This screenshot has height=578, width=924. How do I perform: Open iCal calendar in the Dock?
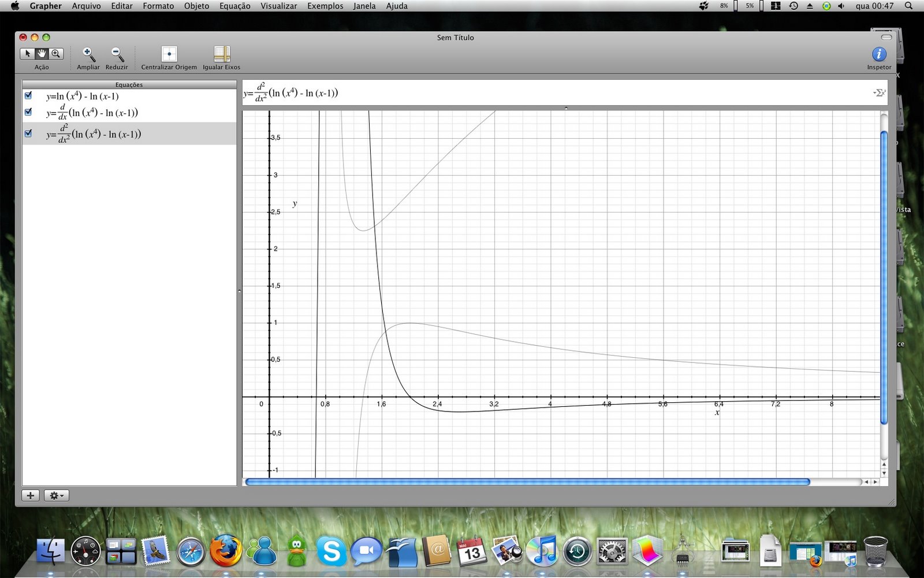coord(472,551)
